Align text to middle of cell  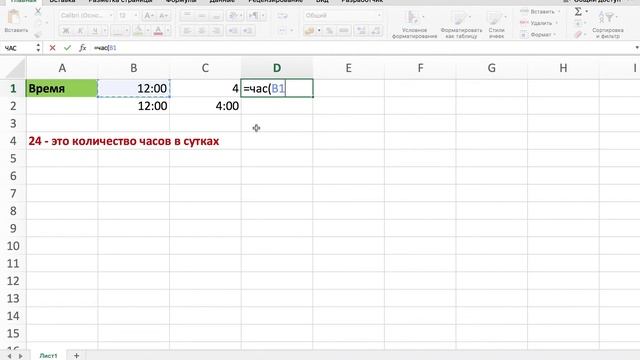tap(202, 16)
